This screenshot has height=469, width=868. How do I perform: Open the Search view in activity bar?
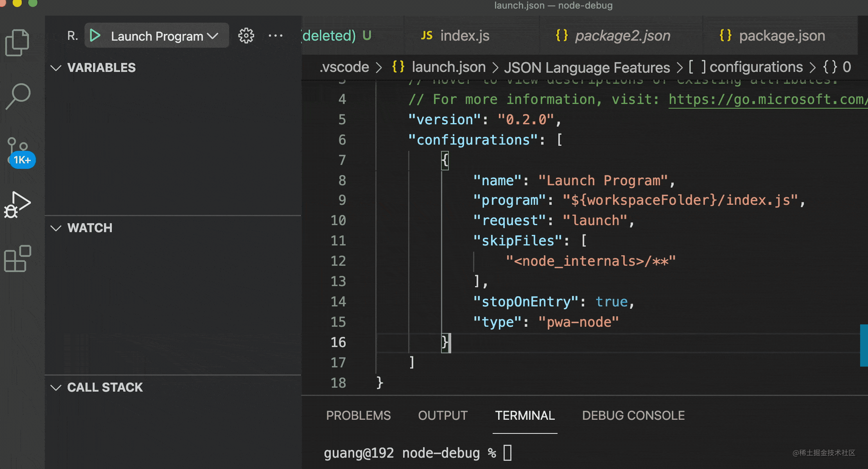coord(18,96)
